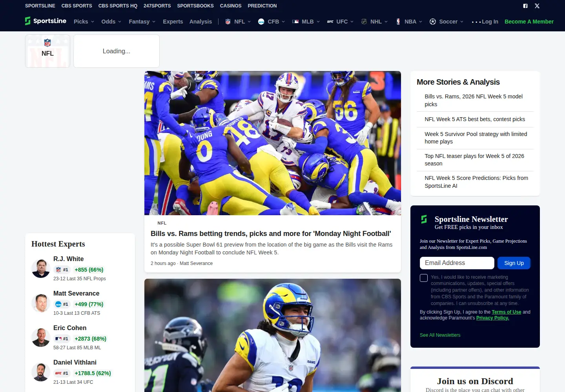Open the "Bills vs. Rams betting trends" headline
This screenshot has height=392, width=565.
click(271, 234)
